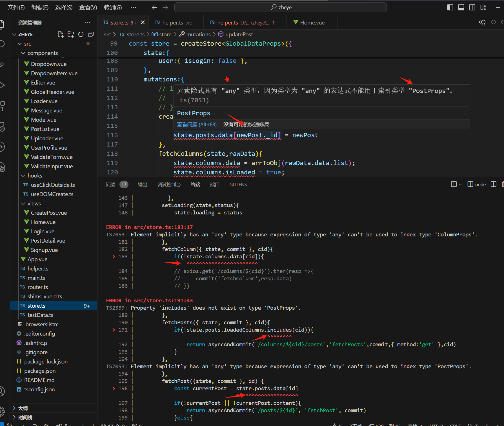The image size is (504, 426).
Task: Toggle the primary sidebar visibility
Action: [x=450, y=7]
